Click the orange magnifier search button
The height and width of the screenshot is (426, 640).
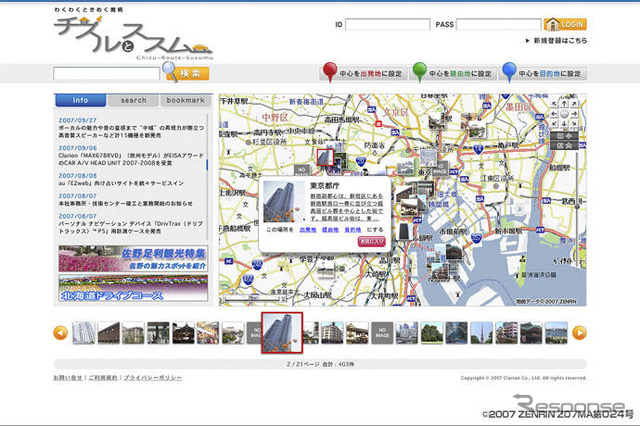coord(187,73)
